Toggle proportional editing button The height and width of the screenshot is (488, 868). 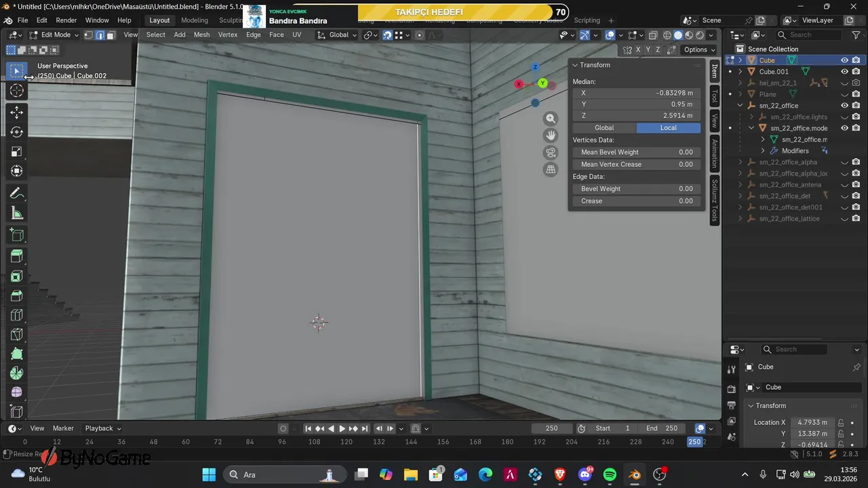(x=419, y=35)
